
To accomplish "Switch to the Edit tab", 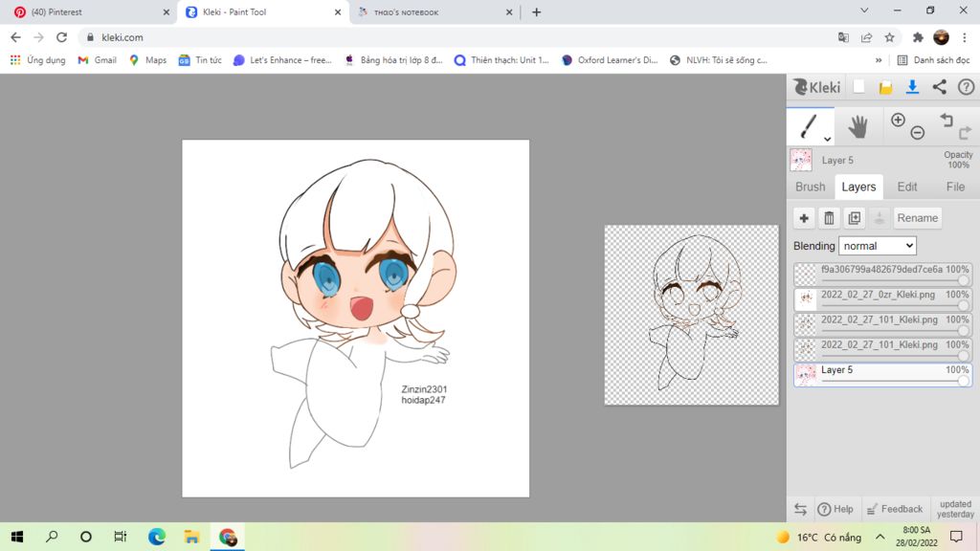I will (x=907, y=187).
